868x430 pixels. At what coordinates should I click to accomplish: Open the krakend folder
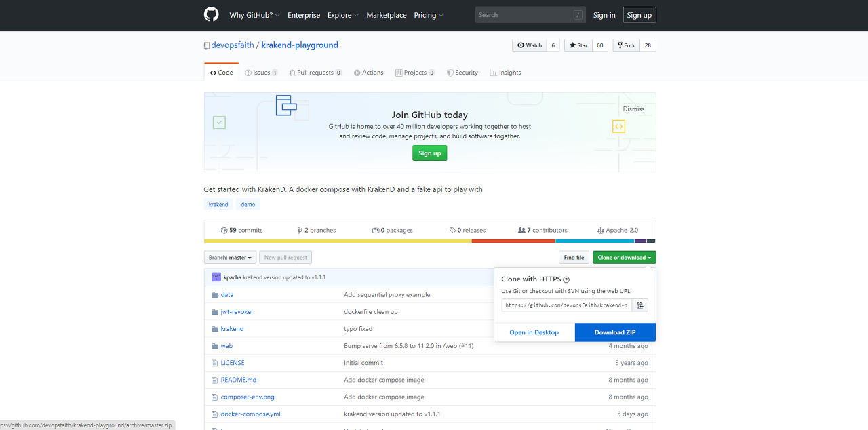[x=232, y=329]
